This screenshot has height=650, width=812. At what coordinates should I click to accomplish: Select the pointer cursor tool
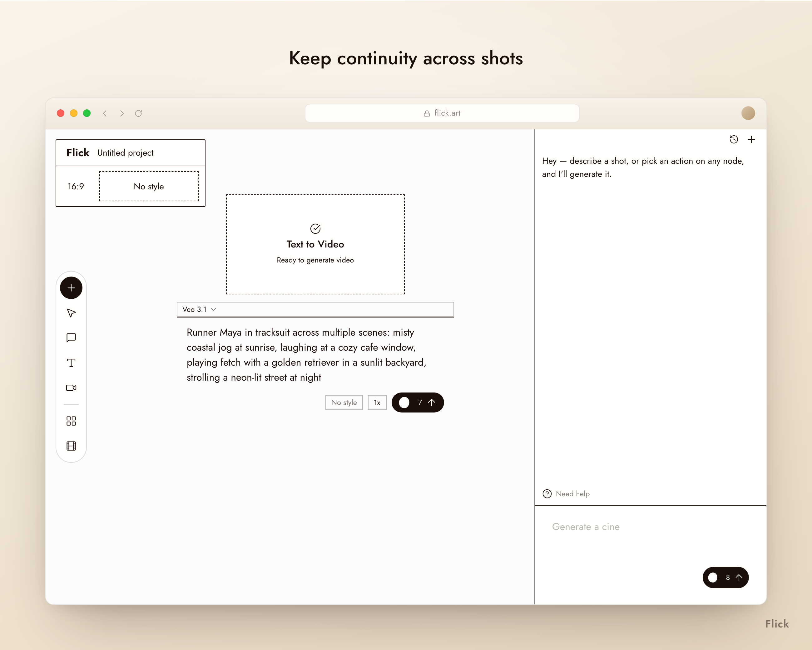(x=71, y=313)
